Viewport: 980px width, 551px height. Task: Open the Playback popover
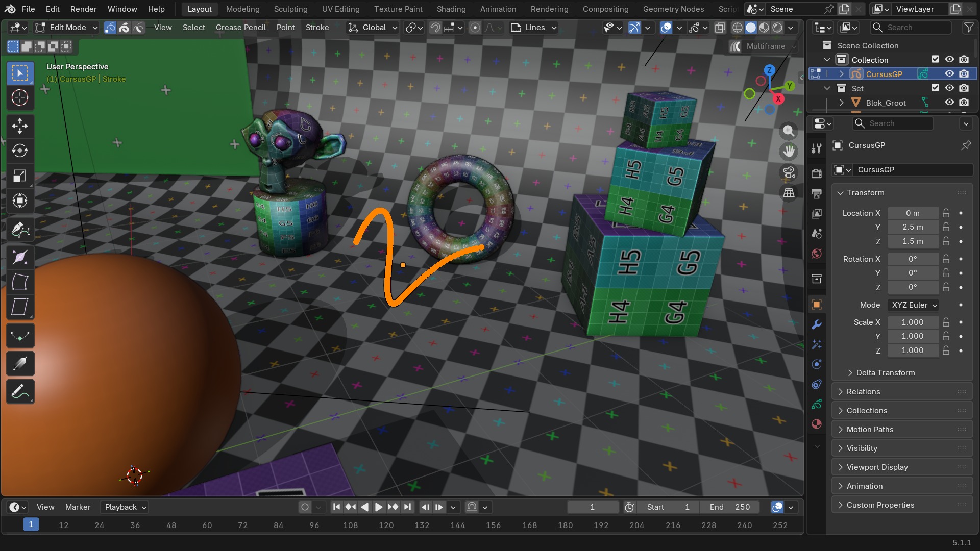[x=124, y=507]
